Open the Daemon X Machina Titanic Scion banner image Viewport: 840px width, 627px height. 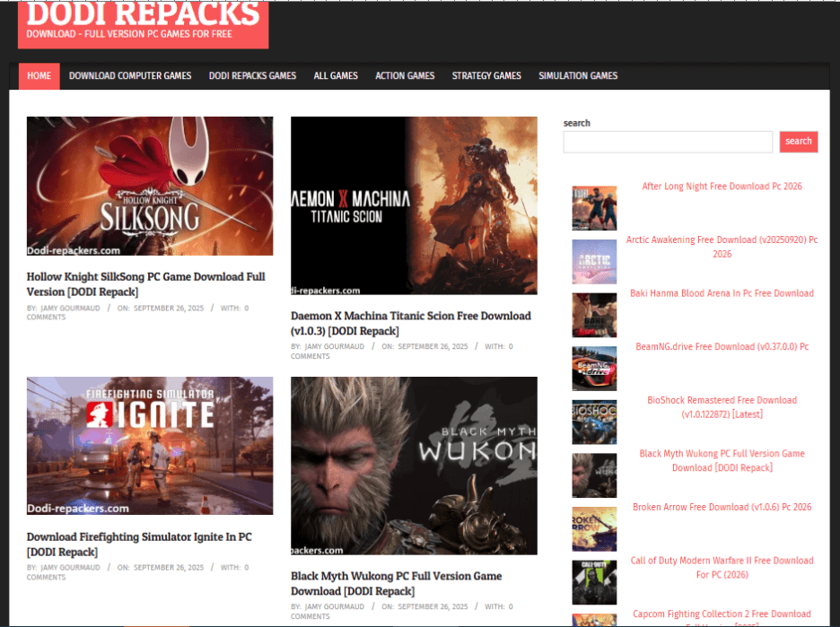click(x=414, y=205)
